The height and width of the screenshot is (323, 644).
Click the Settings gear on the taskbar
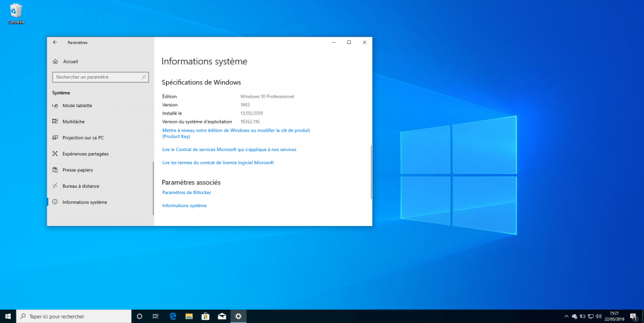point(238,317)
